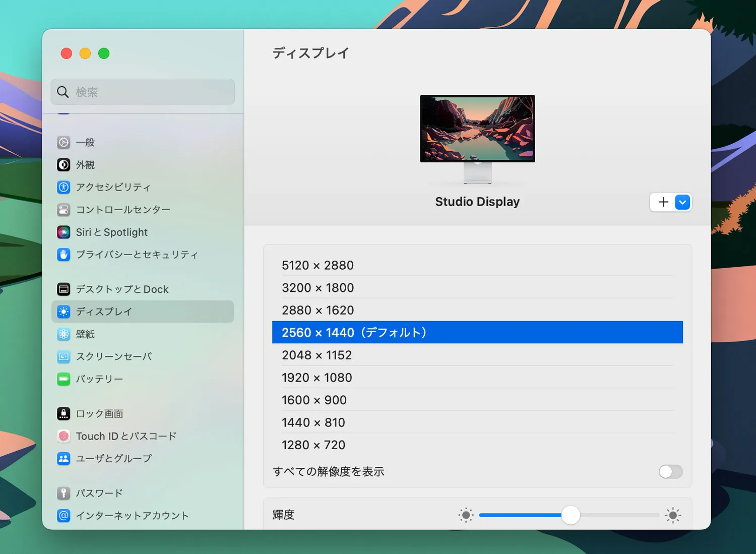Select 2880 × 1620 resolution
This screenshot has width=756, height=554.
[477, 310]
